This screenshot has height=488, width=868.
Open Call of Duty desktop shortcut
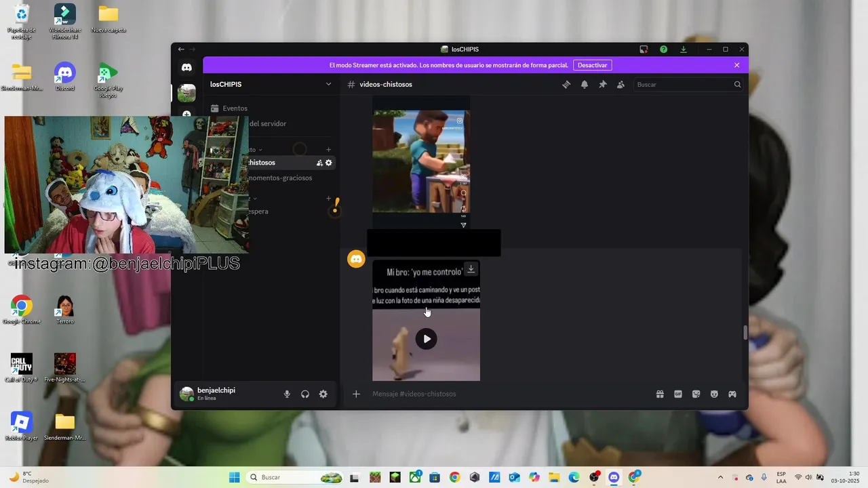pyautogui.click(x=22, y=368)
